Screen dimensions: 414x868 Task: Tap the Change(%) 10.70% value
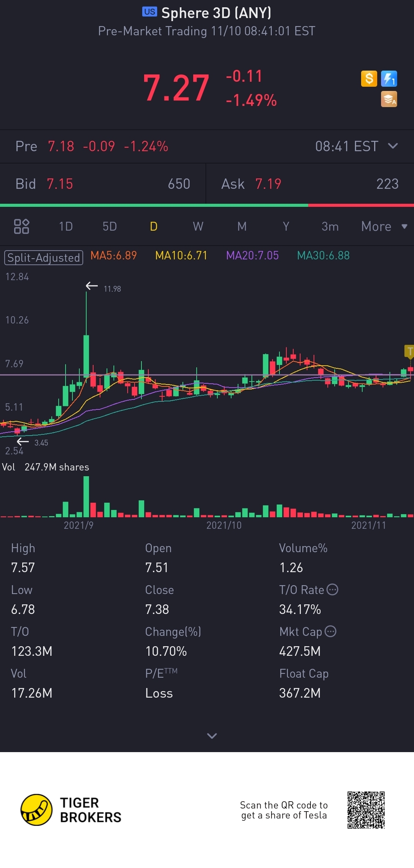pos(166,651)
